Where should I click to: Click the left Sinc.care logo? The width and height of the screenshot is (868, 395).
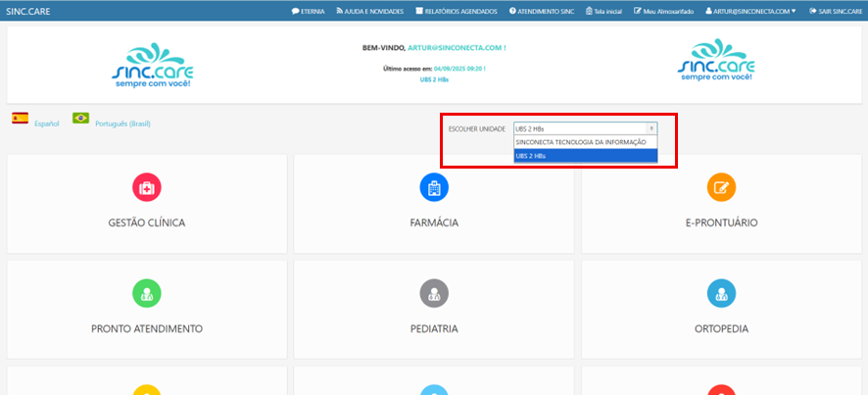(x=152, y=66)
